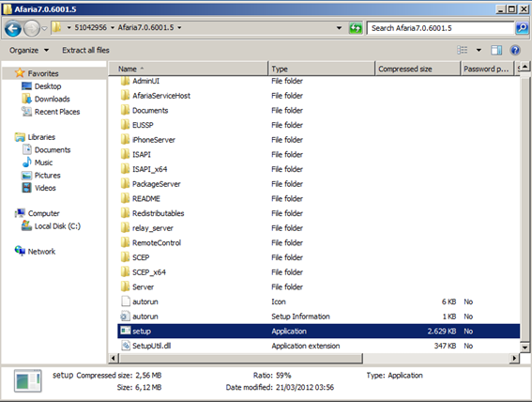This screenshot has width=532, height=402.
Task: Open Downloads in Favorites
Action: click(x=52, y=99)
